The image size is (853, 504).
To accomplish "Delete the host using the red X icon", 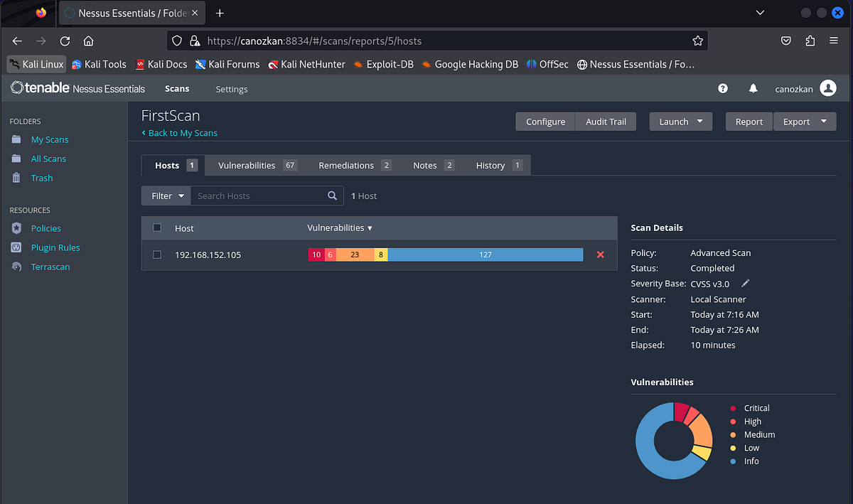I will click(x=601, y=254).
